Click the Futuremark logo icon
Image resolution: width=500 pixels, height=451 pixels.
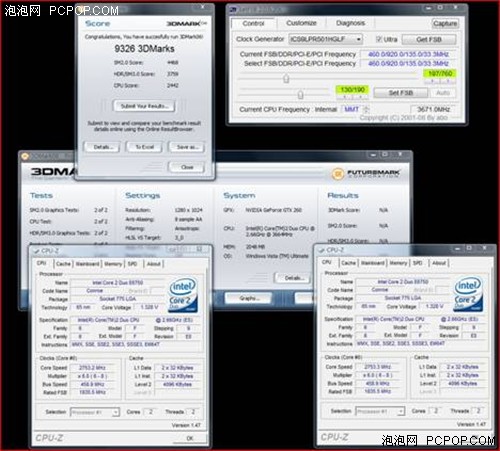(338, 174)
